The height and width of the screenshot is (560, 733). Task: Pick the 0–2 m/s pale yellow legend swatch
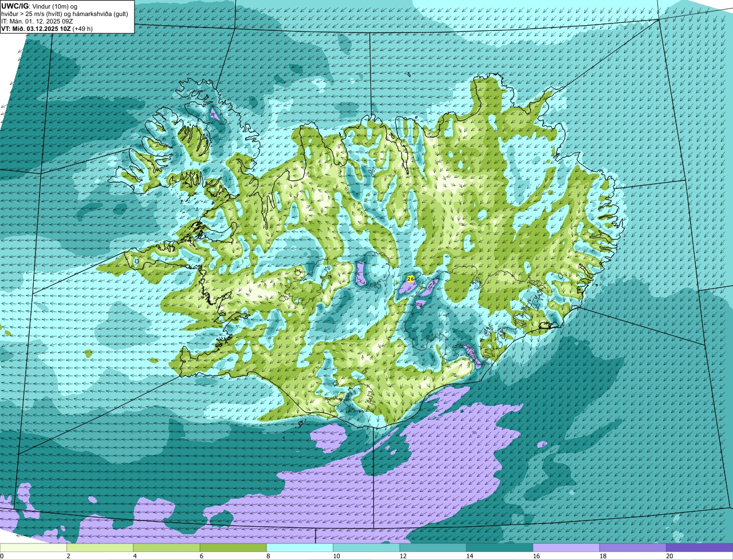tap(34, 547)
